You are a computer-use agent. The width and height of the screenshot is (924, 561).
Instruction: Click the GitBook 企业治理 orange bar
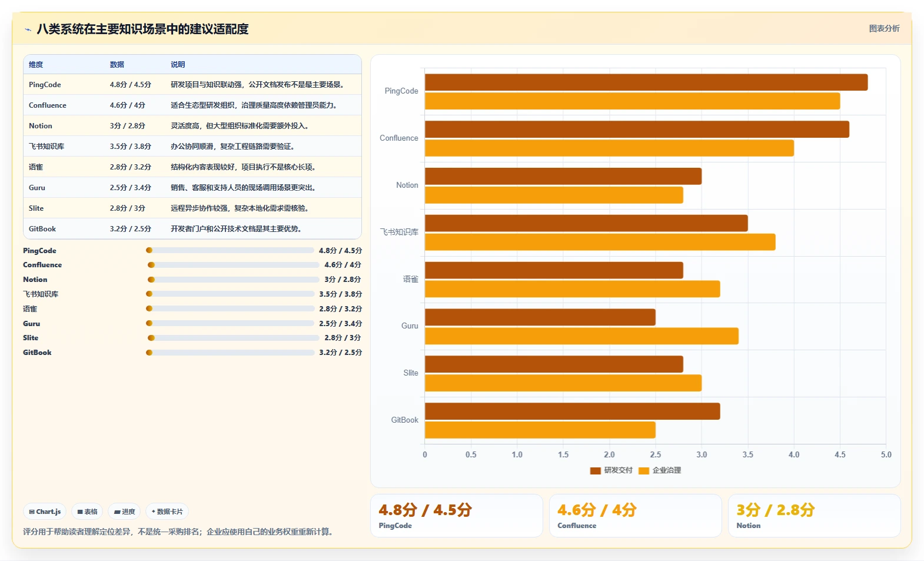point(540,430)
